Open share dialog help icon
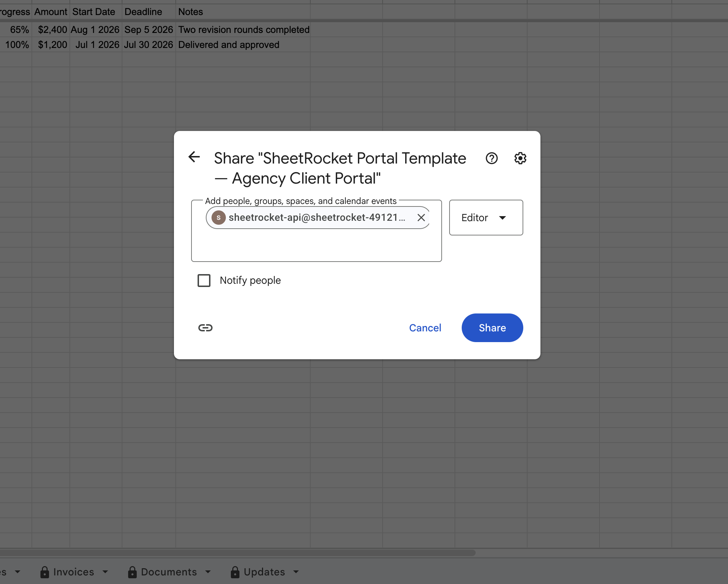 [491, 158]
